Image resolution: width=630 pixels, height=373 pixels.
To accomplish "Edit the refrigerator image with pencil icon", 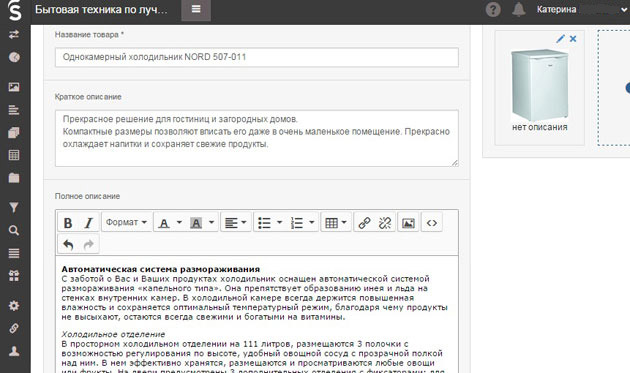I will pos(560,39).
